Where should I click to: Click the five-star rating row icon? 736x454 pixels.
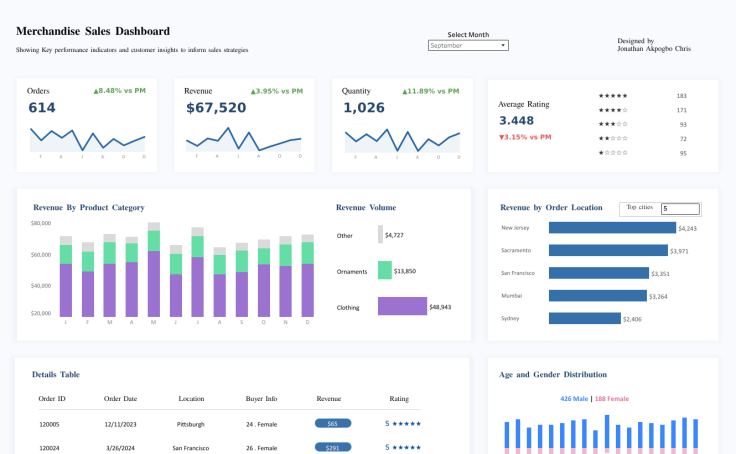[612, 96]
